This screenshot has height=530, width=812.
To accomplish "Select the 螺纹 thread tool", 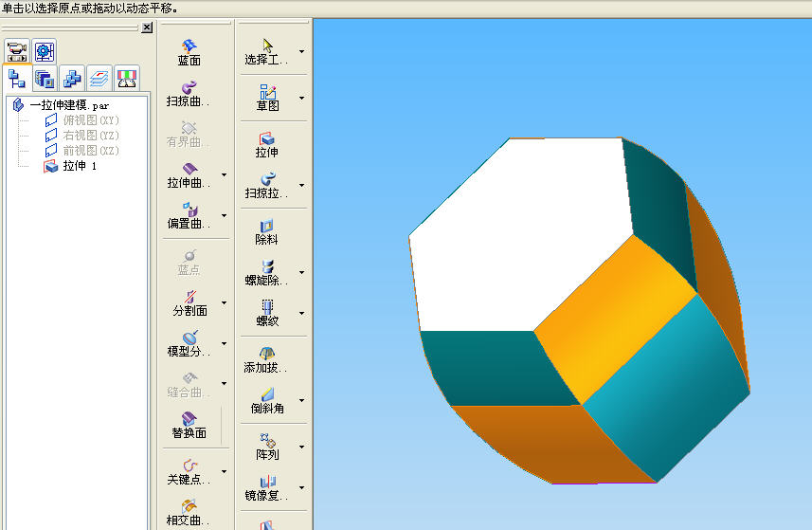I will (267, 314).
